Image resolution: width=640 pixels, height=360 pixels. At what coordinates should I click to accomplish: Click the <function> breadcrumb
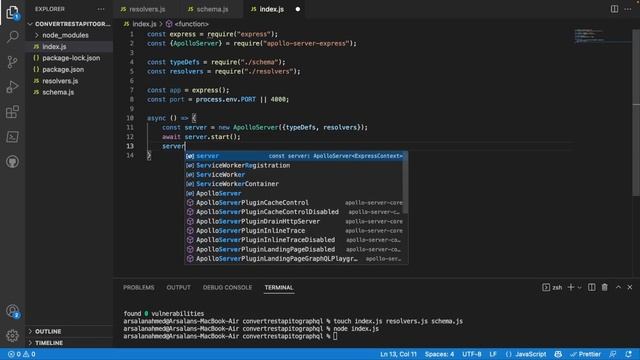coord(191,24)
